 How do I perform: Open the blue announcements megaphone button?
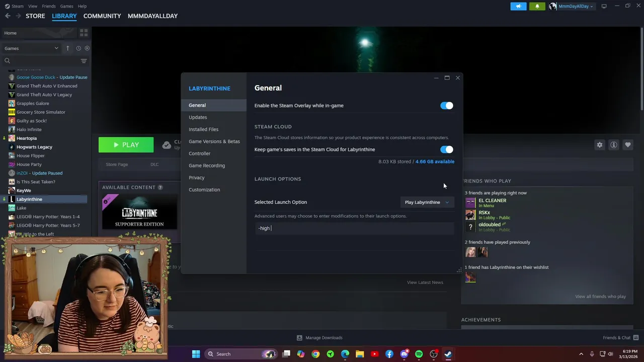point(518,6)
